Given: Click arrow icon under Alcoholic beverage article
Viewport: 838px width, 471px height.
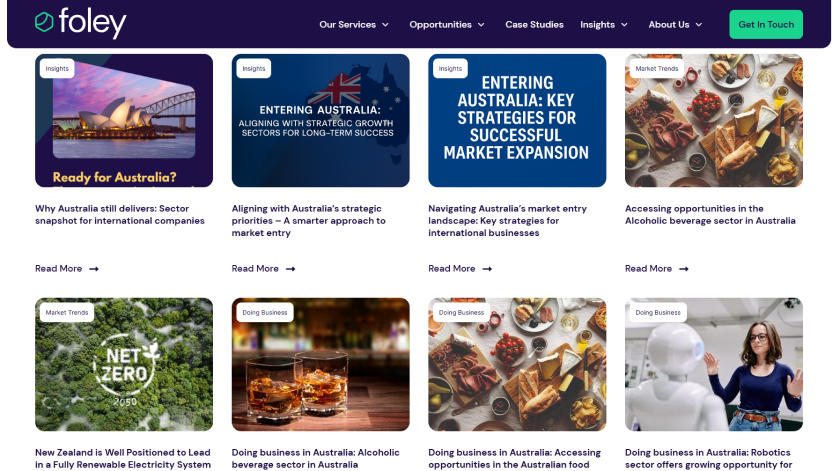Looking at the screenshot, I should pos(684,269).
